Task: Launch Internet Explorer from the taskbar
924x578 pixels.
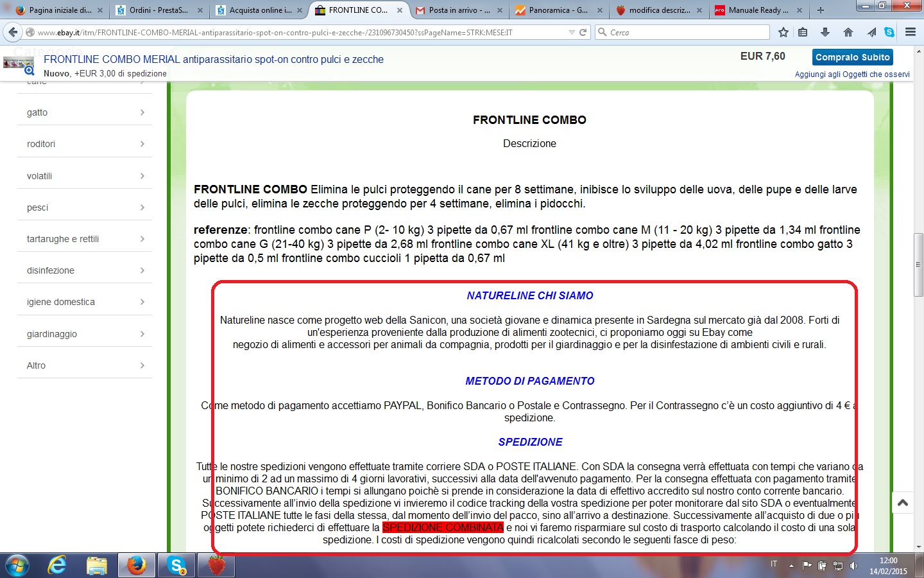Action: (x=57, y=566)
